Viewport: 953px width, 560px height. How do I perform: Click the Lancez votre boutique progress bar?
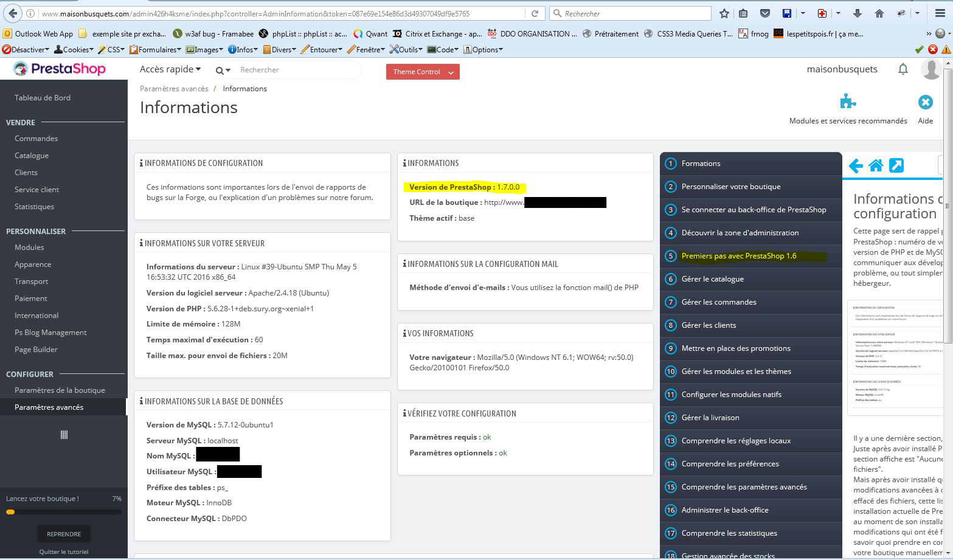[x=64, y=512]
